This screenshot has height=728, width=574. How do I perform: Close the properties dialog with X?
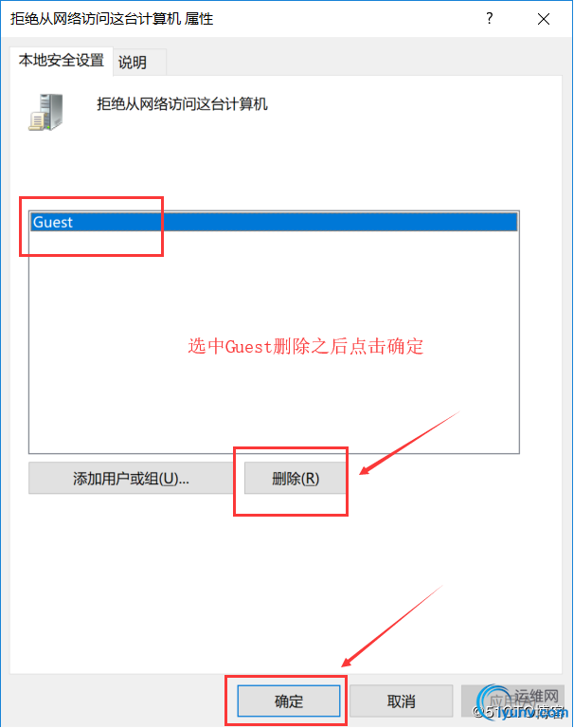click(x=544, y=19)
